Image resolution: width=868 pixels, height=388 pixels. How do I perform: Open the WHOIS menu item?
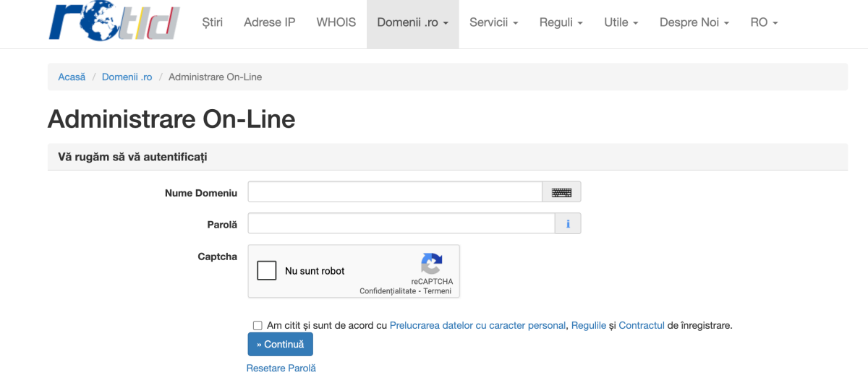336,22
